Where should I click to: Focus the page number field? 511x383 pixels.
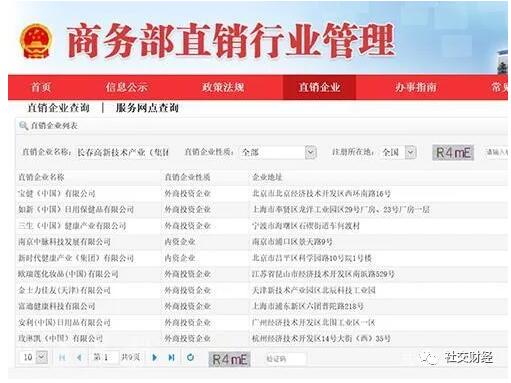coord(105,357)
